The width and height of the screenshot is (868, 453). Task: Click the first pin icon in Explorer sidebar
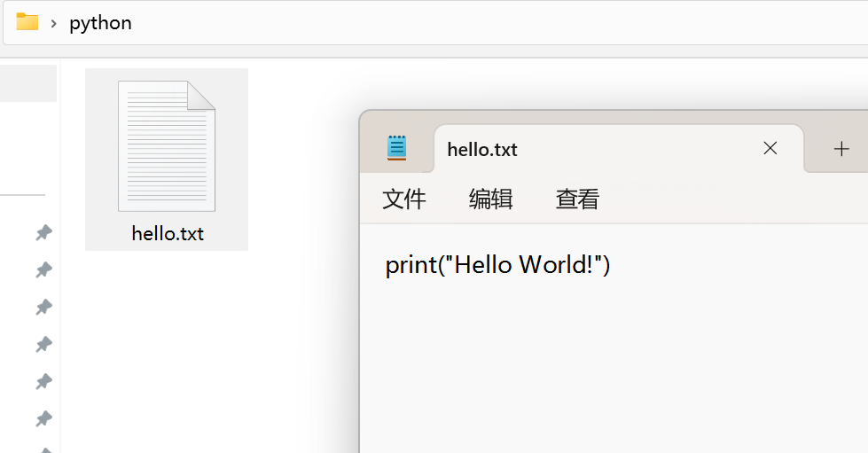[x=43, y=232]
